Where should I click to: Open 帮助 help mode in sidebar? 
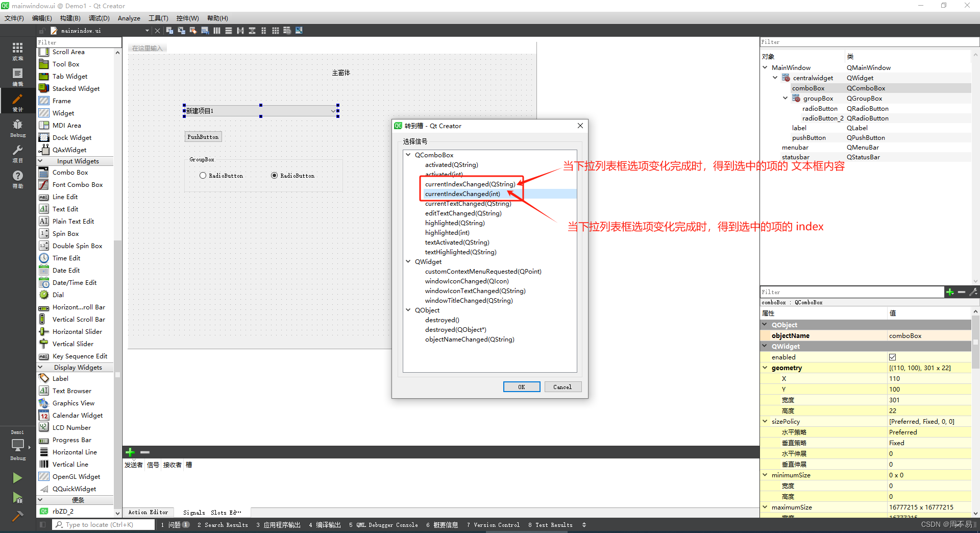coord(18,179)
